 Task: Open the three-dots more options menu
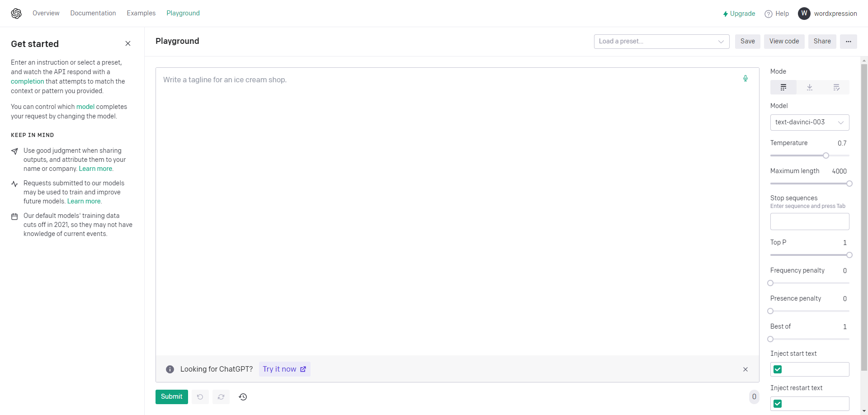[x=849, y=42]
